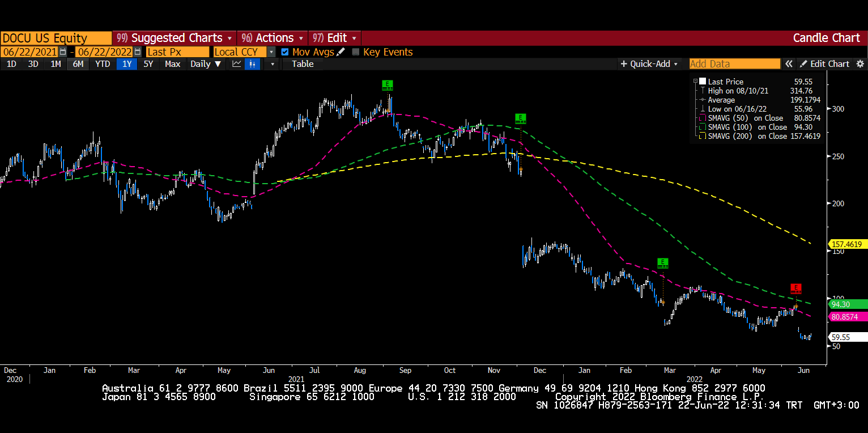Click the green earnings marker in March 2022
This screenshot has height=433, width=868.
pos(663,262)
